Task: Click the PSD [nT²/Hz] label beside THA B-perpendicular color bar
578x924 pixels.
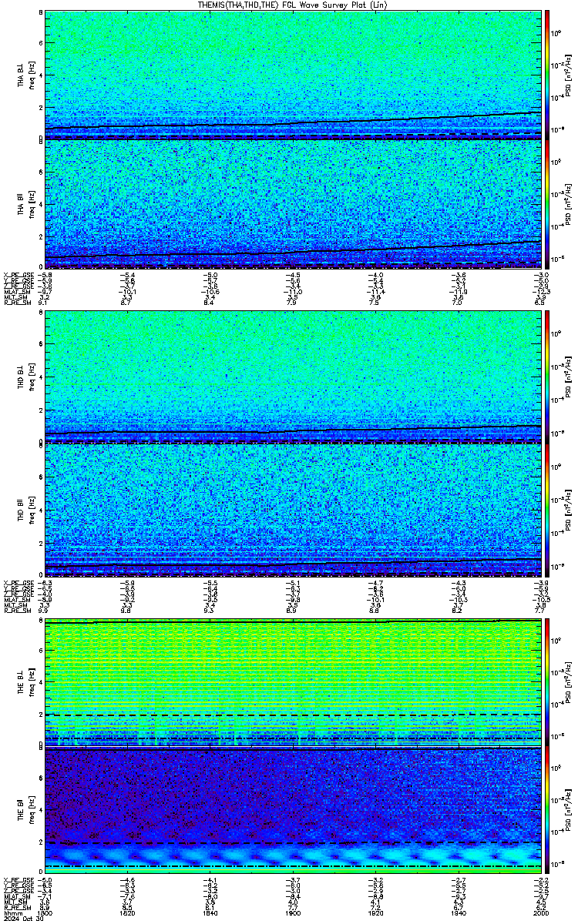Action: tap(569, 75)
